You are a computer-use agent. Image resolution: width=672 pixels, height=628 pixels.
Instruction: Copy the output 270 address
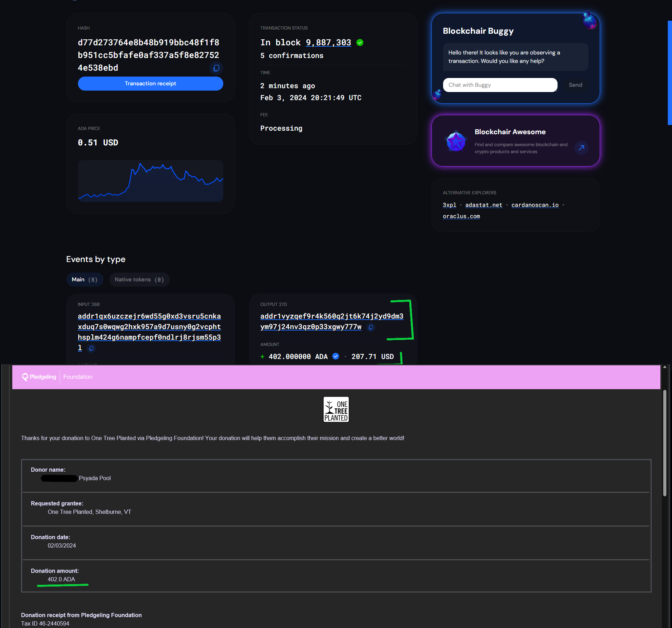click(371, 327)
